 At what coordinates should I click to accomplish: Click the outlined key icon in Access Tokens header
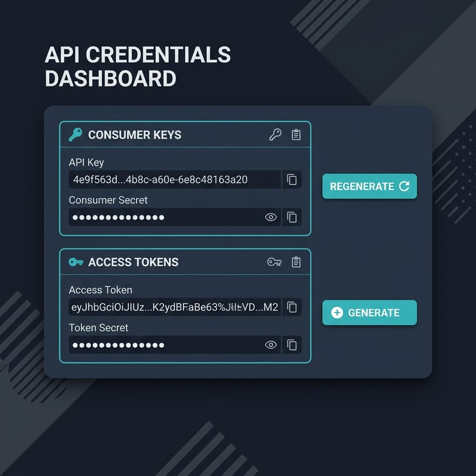274,262
